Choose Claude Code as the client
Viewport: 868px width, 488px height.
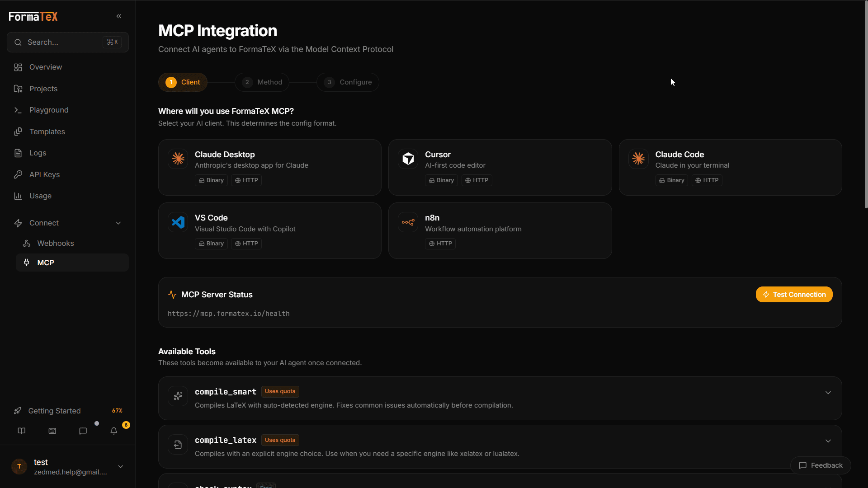730,167
